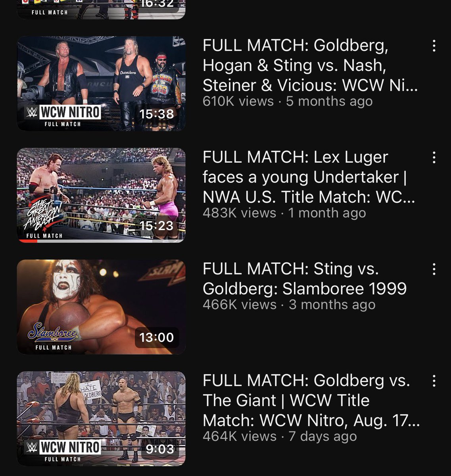Open three-dot menu for Goldberg vs. The Giant

(x=434, y=381)
